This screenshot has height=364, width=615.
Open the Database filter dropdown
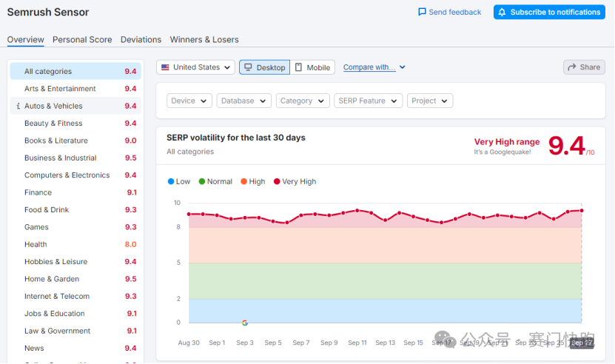click(243, 101)
